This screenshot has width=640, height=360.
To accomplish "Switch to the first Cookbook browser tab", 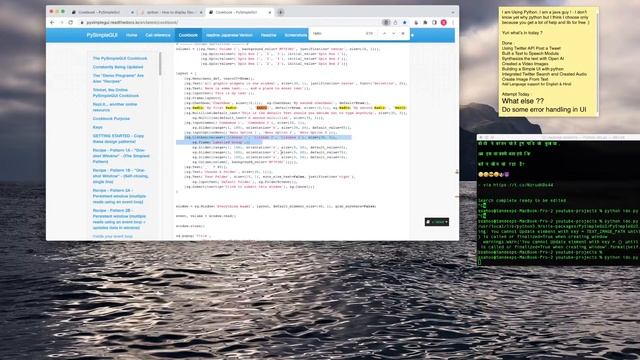I will 102,13.
